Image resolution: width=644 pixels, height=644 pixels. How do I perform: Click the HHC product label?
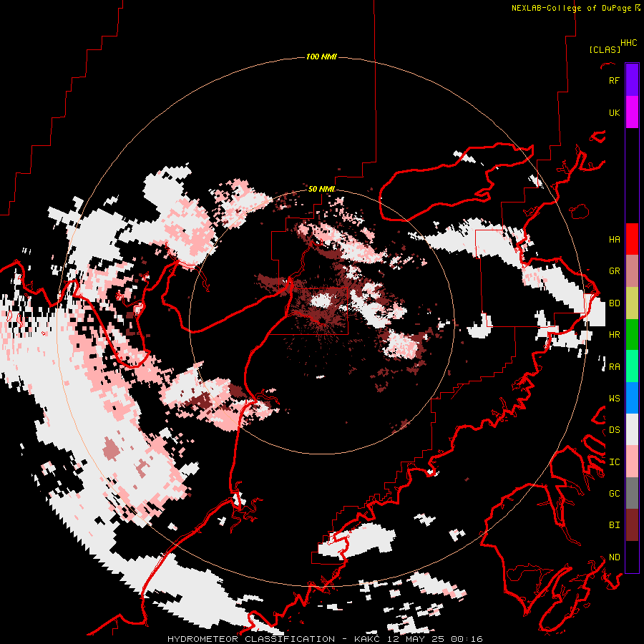pyautogui.click(x=629, y=43)
